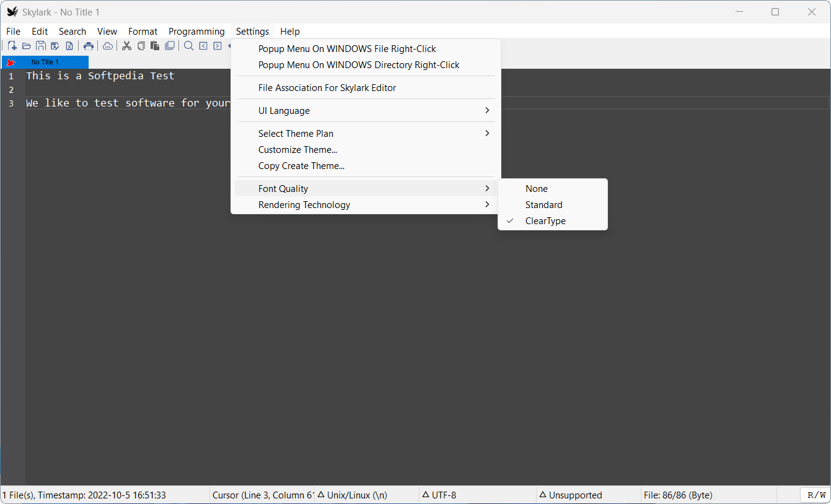Click the Cursor line and column status
Image resolution: width=831 pixels, height=504 pixels.
[262, 495]
